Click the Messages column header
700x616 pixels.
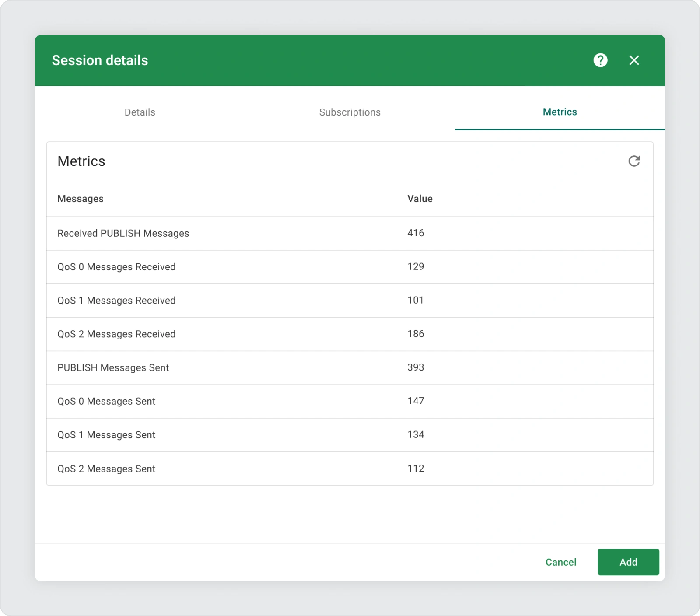click(x=80, y=199)
